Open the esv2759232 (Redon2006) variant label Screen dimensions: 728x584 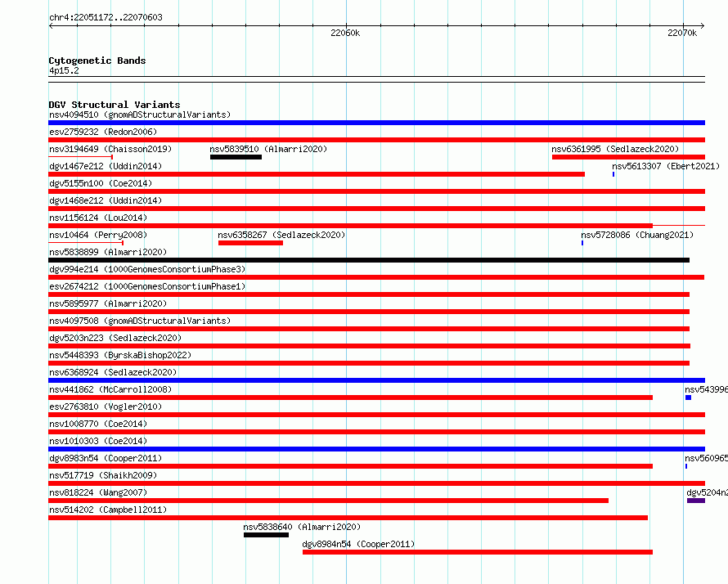coord(103,132)
